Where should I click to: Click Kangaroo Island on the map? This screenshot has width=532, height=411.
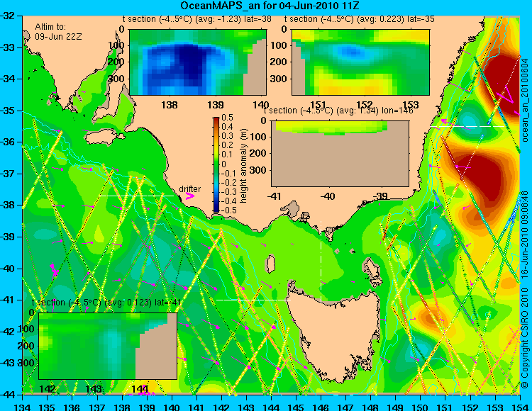pos(104,138)
